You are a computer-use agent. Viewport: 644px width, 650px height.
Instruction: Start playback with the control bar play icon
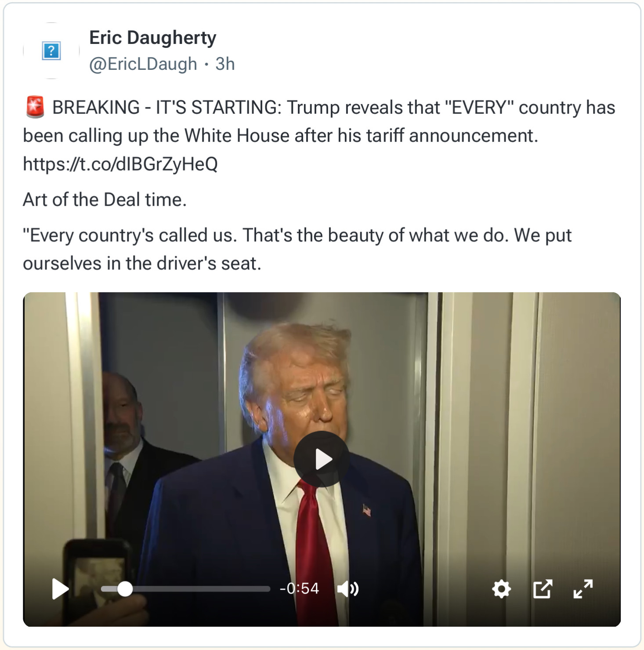(x=60, y=589)
